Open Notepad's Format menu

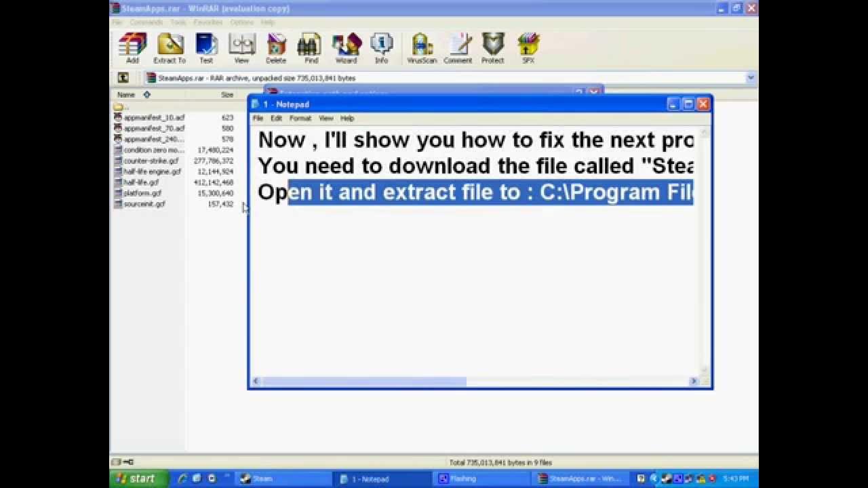[x=300, y=118]
